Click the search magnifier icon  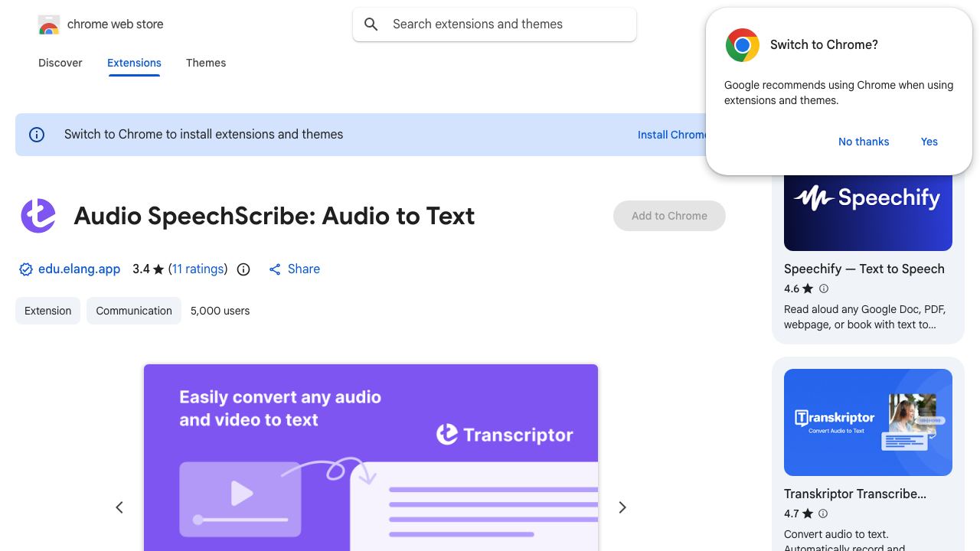click(x=371, y=24)
